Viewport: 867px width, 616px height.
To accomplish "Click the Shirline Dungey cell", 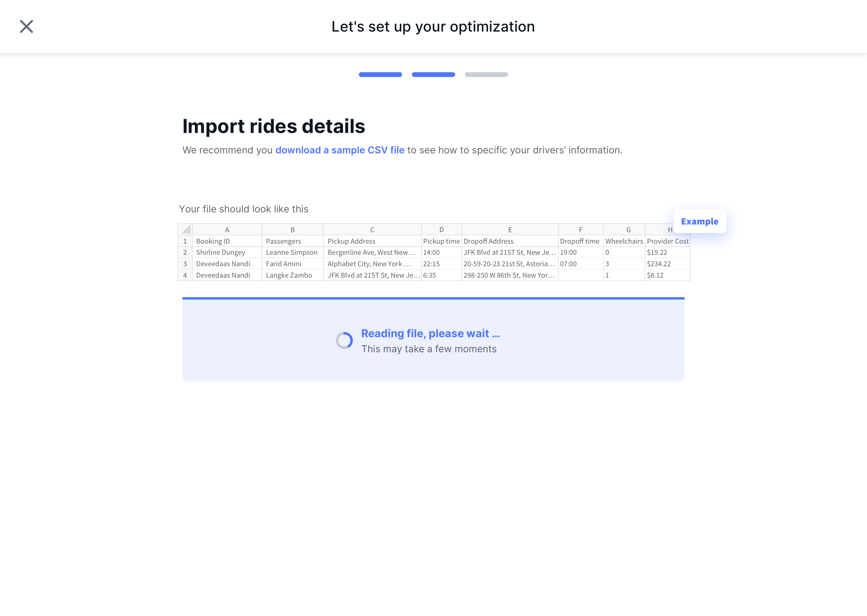I will (221, 253).
